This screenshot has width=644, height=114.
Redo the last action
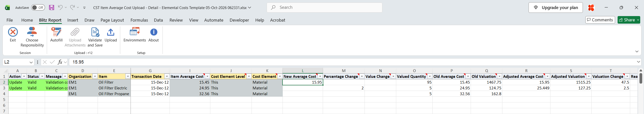tap(72, 8)
